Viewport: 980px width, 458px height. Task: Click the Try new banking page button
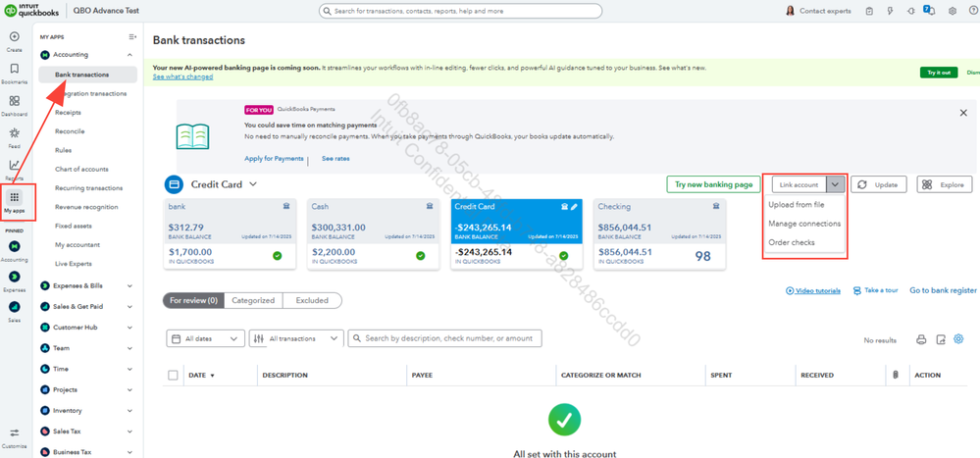pyautogui.click(x=714, y=185)
